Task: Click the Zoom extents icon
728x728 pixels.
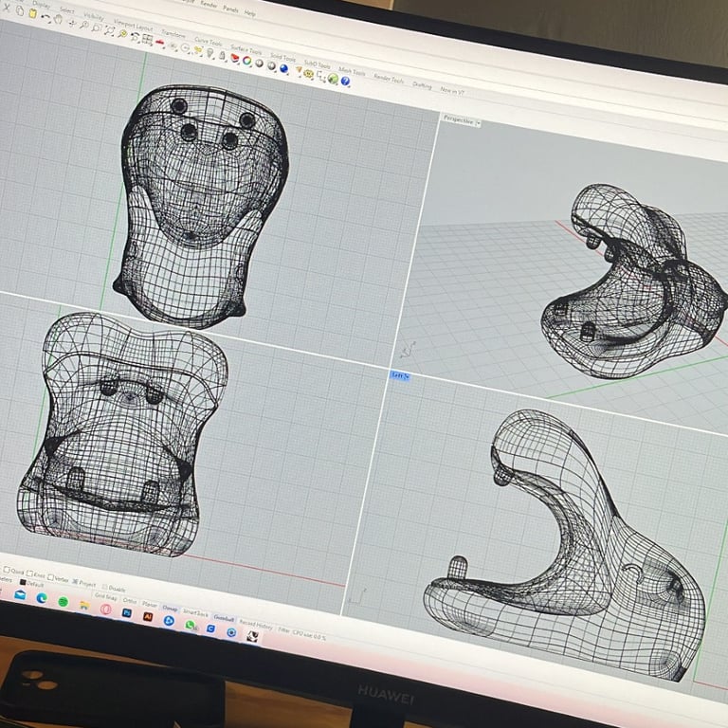Action: pos(110,30)
